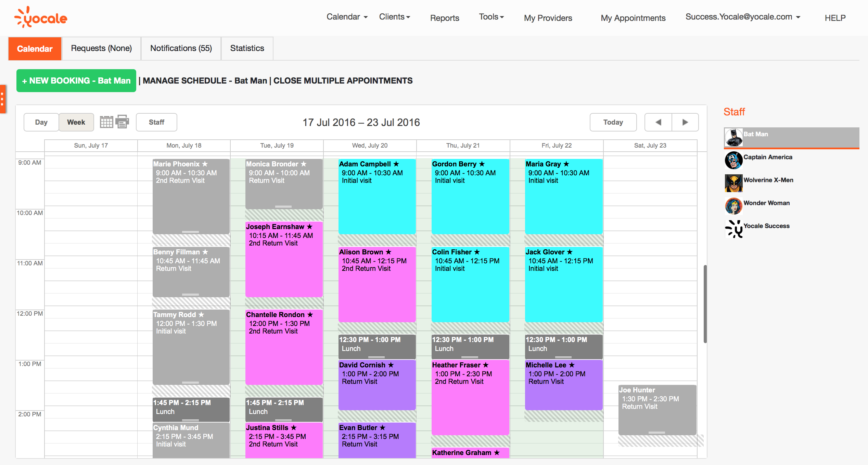The width and height of the screenshot is (868, 465).
Task: Click the Today button
Action: [613, 122]
